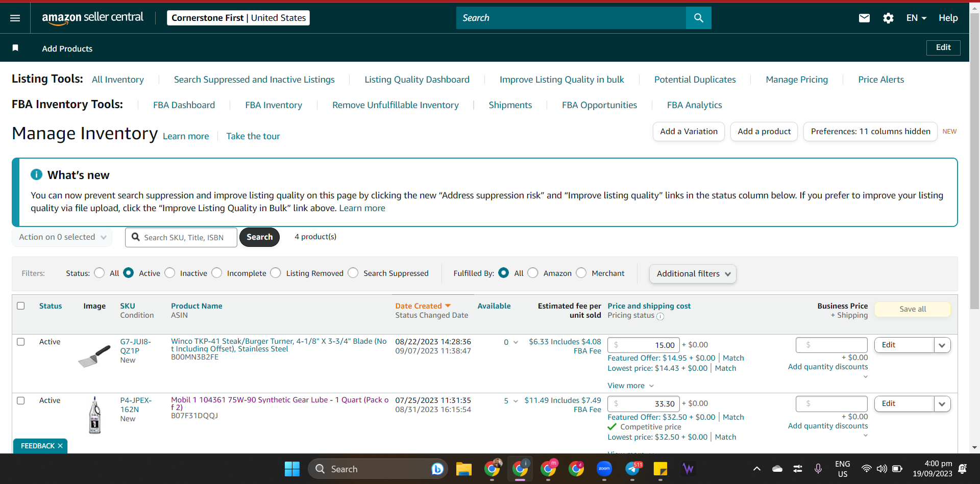
Task: Open the EN language dropdown
Action: point(916,18)
